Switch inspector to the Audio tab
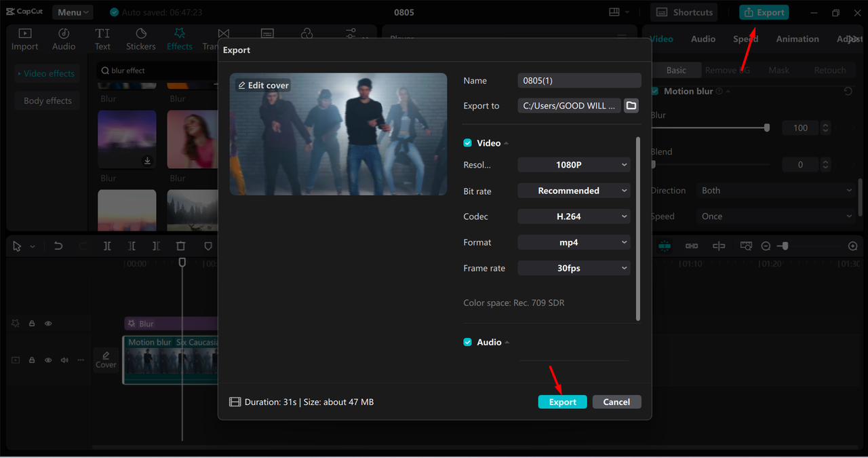This screenshot has width=868, height=458. 703,39
